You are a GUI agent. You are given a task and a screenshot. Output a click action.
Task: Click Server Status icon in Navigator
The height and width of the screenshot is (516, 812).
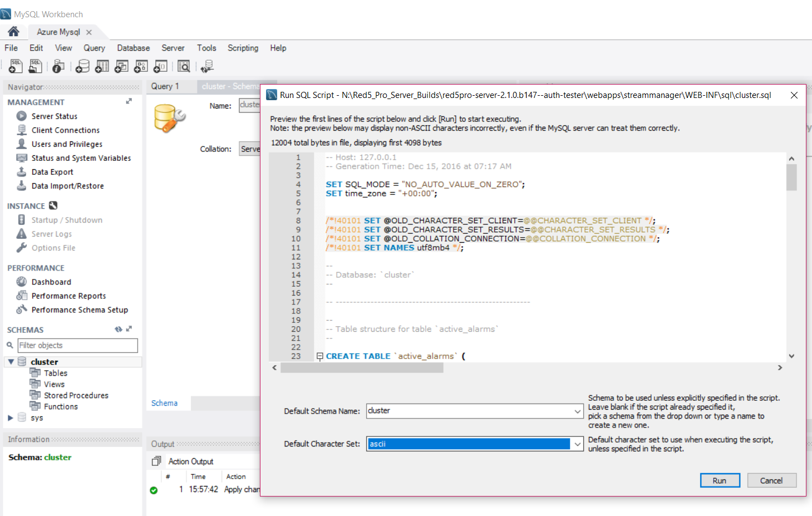pyautogui.click(x=22, y=116)
